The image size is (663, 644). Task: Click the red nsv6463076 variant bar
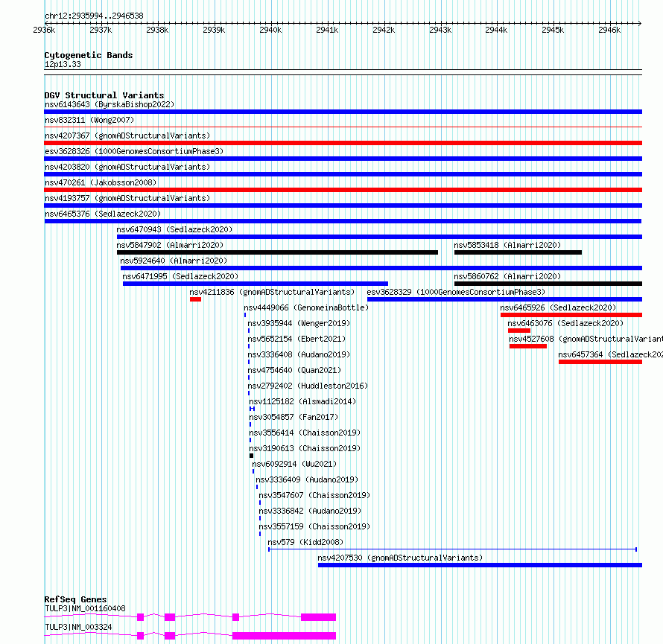[x=519, y=331]
